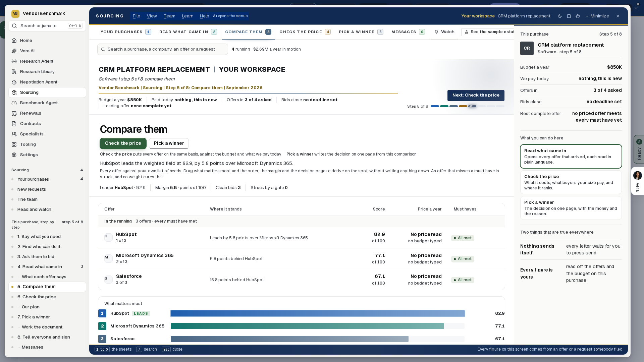Open Vera AI from the sidebar
This screenshot has height=362, width=644.
tap(47, 51)
